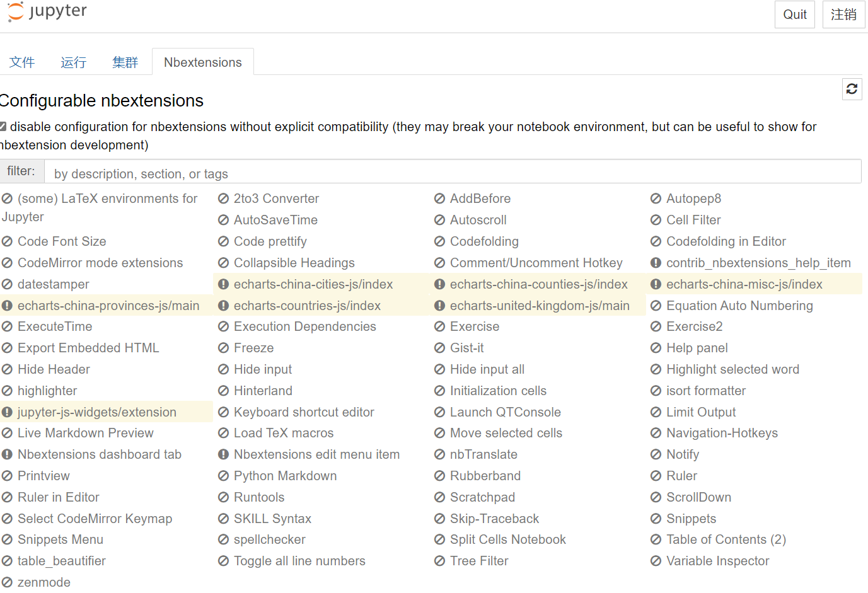Screen dimensions: 868x593
Task: Select the Comment/Uncomment Hotkey extension
Action: pyautogui.click(x=536, y=263)
